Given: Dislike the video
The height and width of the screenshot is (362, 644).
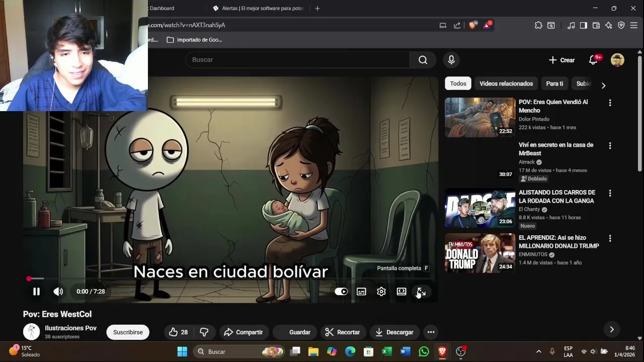Looking at the screenshot, I should click(x=204, y=332).
